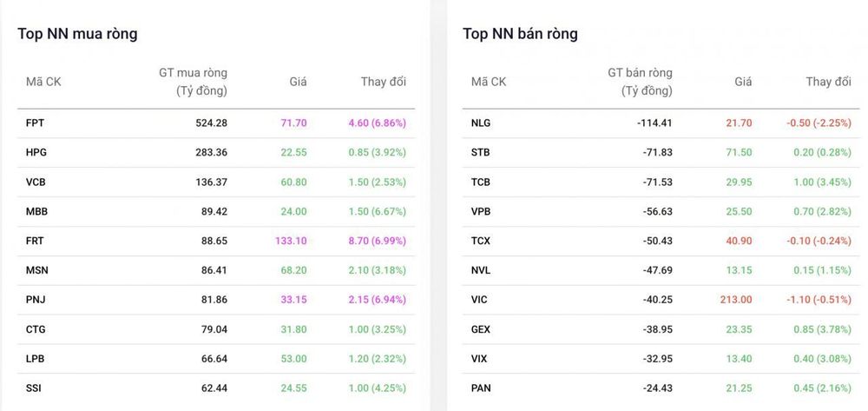Sort by 'GT bán ròng' column header

pyautogui.click(x=640, y=82)
